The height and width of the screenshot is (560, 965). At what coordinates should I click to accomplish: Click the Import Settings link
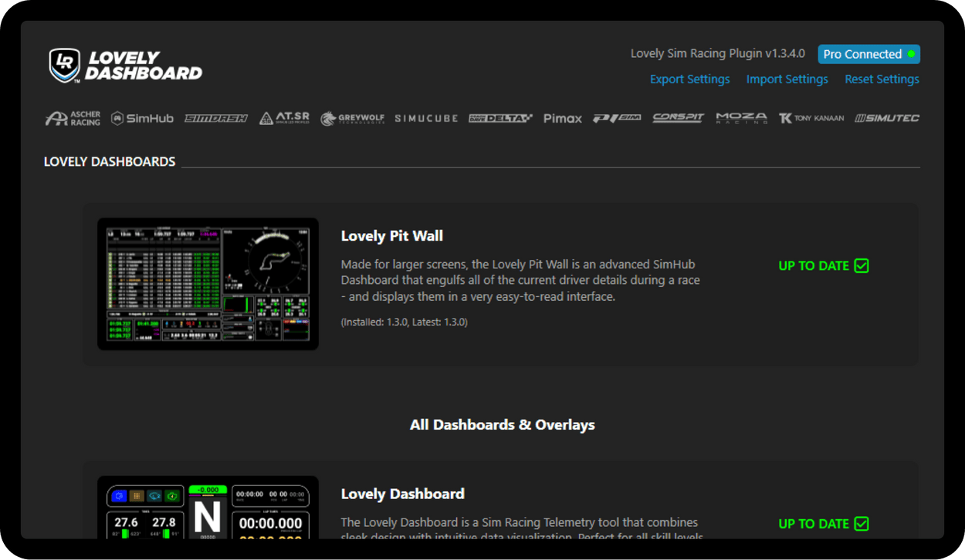coord(787,79)
